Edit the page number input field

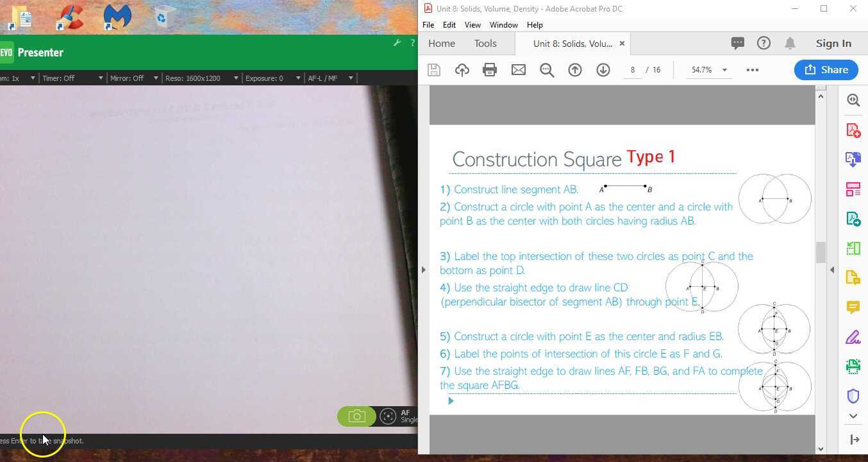click(x=632, y=69)
